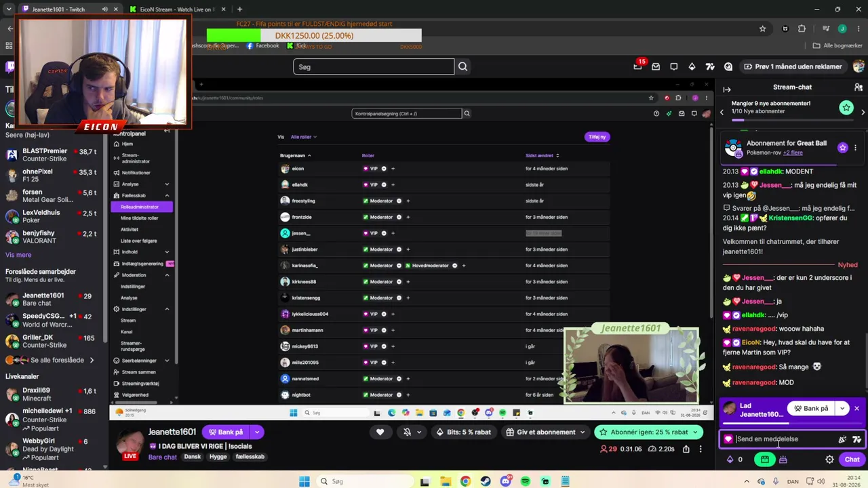Collapse the Stream-chat panel arrow icon
Viewport: 868px width, 488px height.
727,89
